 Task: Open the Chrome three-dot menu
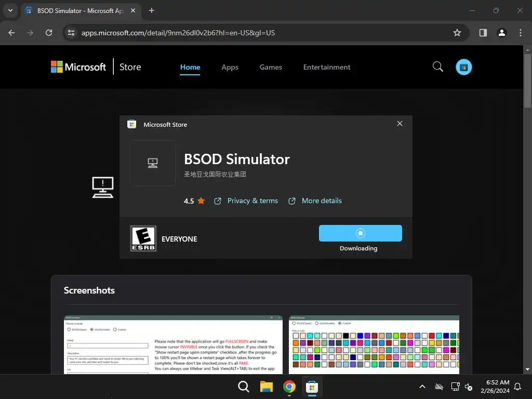tap(521, 33)
